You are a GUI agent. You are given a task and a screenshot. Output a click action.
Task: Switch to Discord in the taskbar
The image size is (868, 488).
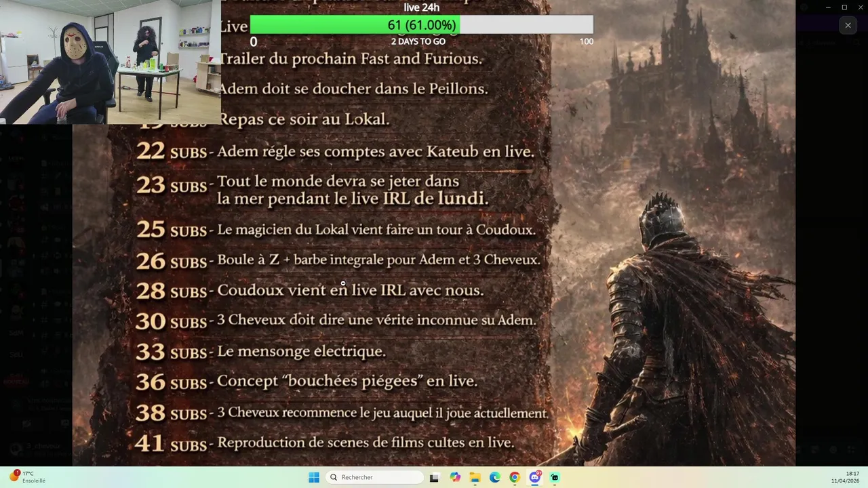click(535, 477)
